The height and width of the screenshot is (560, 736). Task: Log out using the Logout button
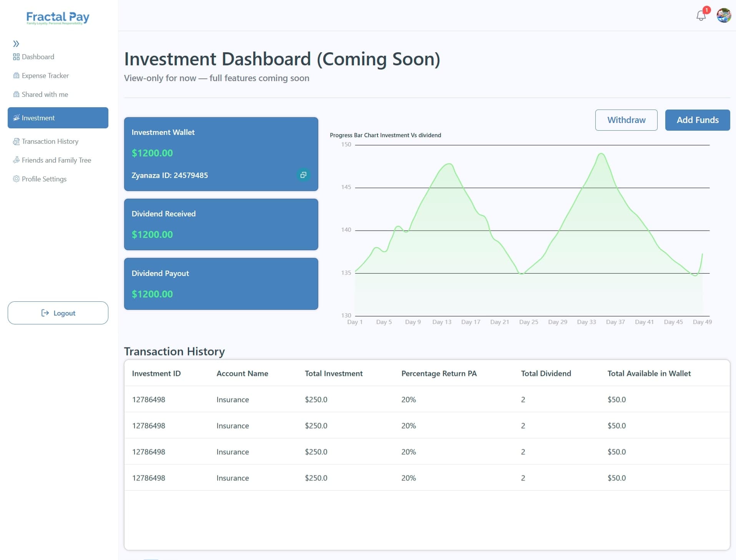coord(58,313)
